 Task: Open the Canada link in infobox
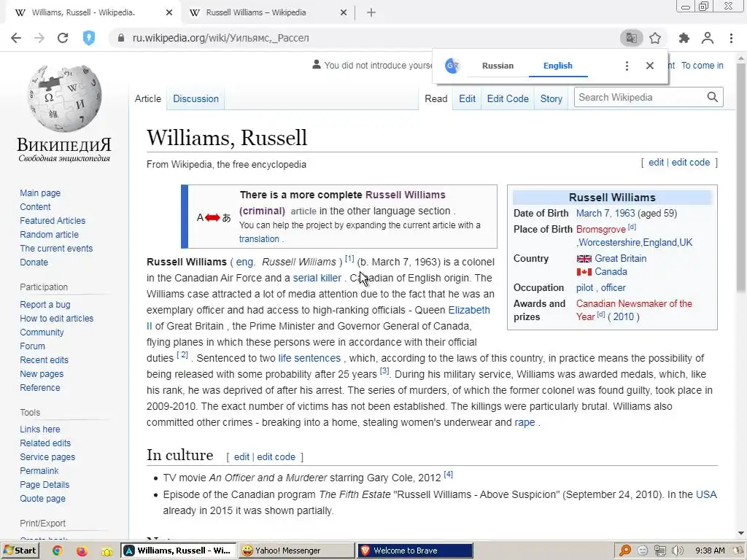[x=611, y=271]
